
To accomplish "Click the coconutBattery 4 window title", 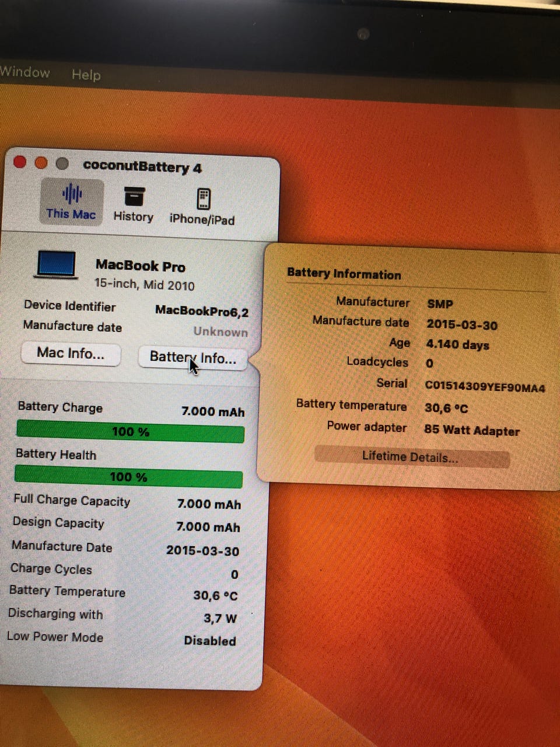I will [142, 167].
